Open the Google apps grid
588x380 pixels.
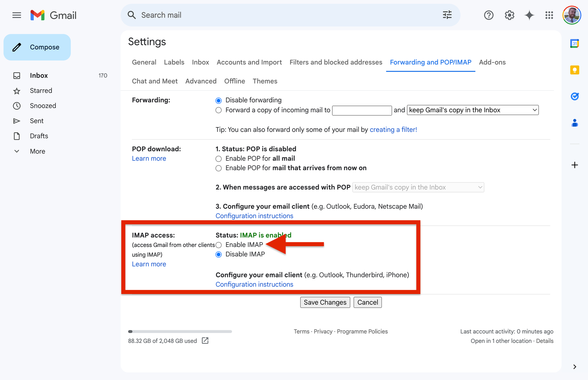pyautogui.click(x=549, y=15)
